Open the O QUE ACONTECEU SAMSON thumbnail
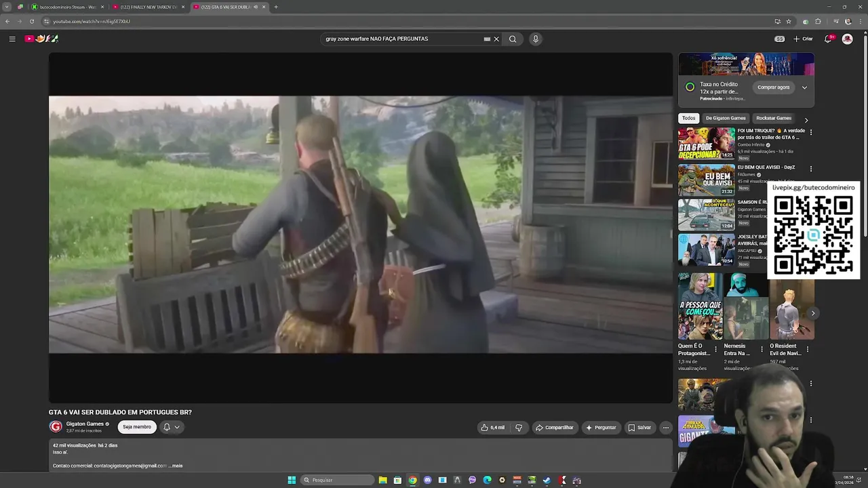Screen dimensions: 868x488 point(707,214)
